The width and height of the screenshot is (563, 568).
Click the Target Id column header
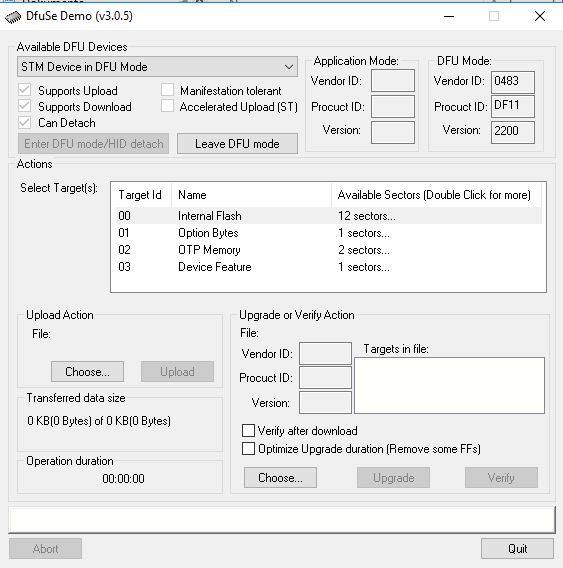[141, 195]
